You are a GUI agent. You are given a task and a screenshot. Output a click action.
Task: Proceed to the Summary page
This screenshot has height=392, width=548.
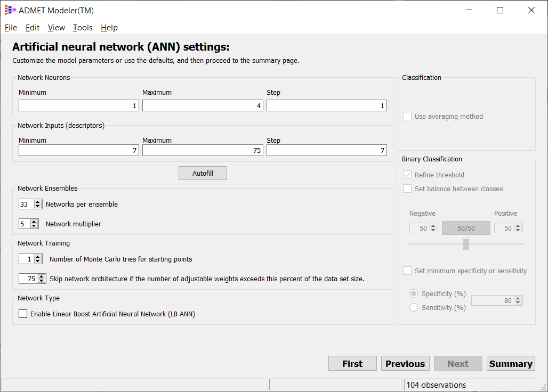tap(511, 364)
